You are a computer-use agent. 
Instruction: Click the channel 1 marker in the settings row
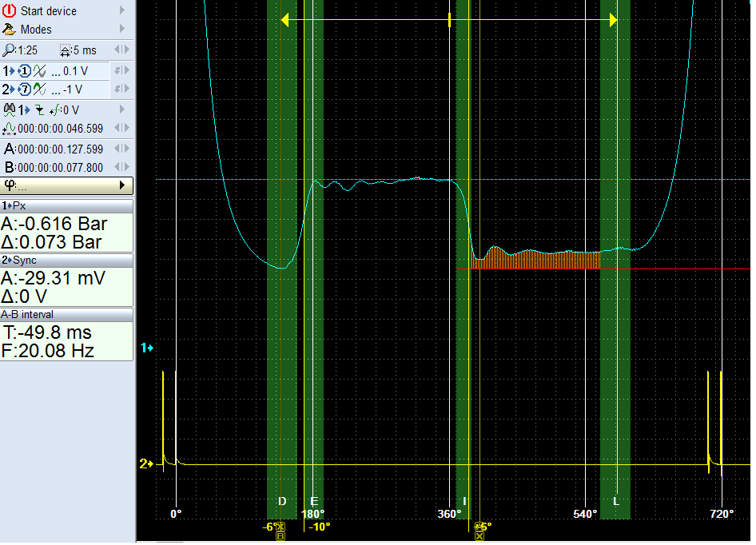tap(9, 71)
